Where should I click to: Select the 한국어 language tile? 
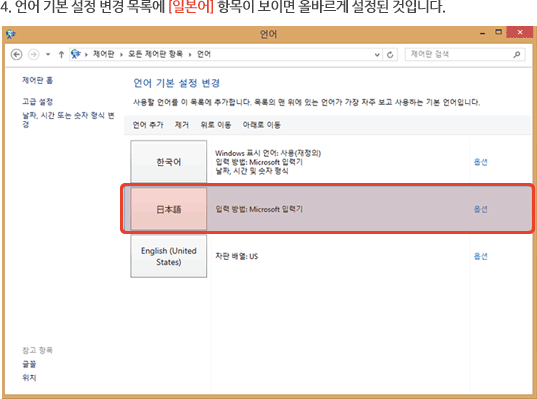click(x=168, y=161)
